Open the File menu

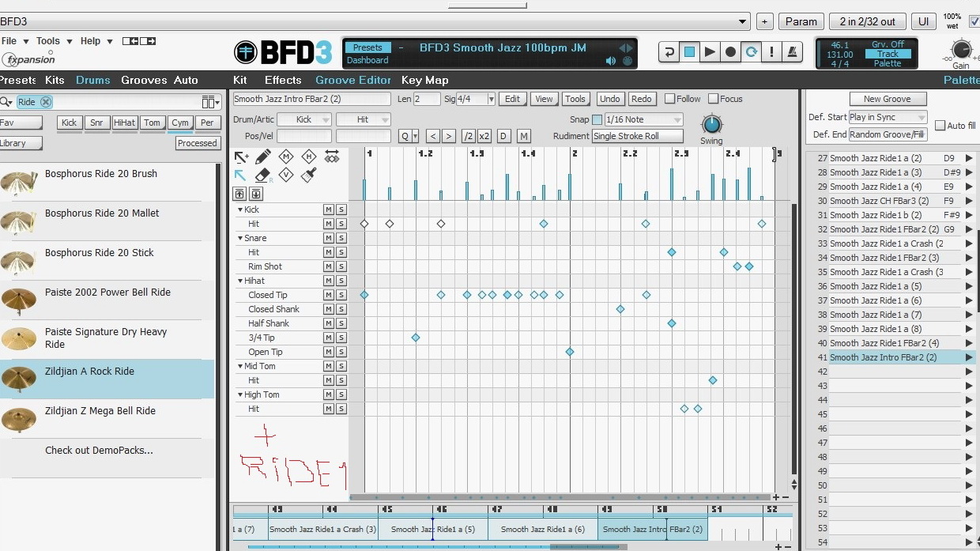coord(15,41)
